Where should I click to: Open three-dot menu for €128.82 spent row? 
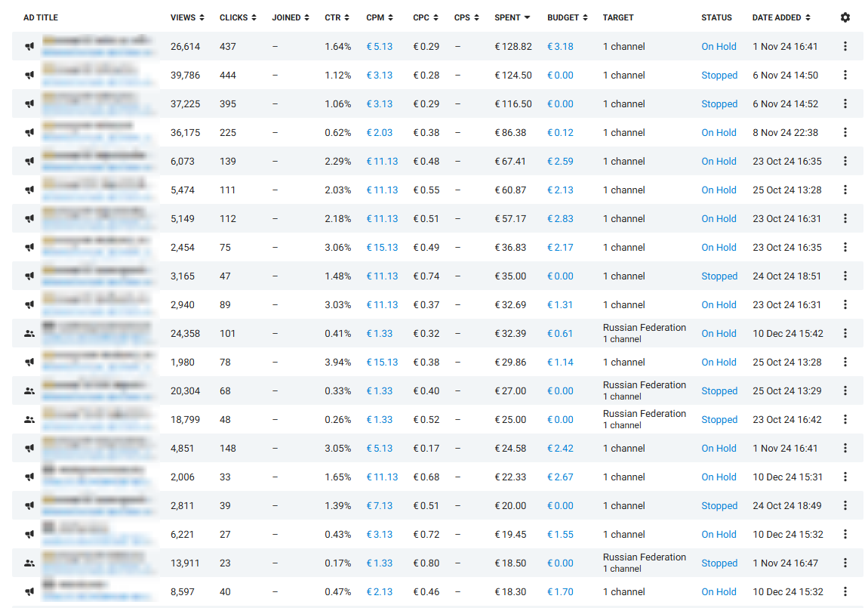click(x=845, y=47)
